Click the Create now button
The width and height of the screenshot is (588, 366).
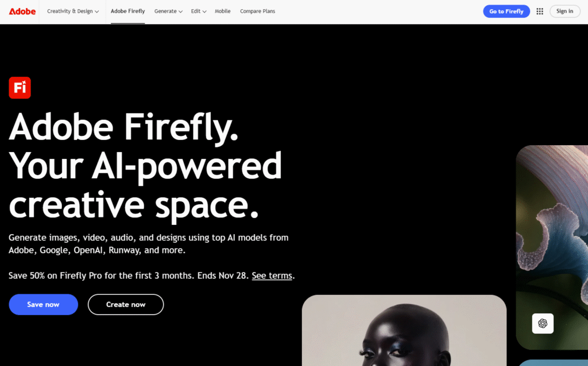126,305
